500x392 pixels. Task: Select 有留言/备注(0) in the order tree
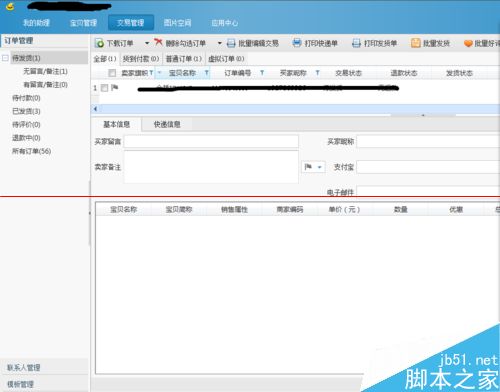point(45,85)
